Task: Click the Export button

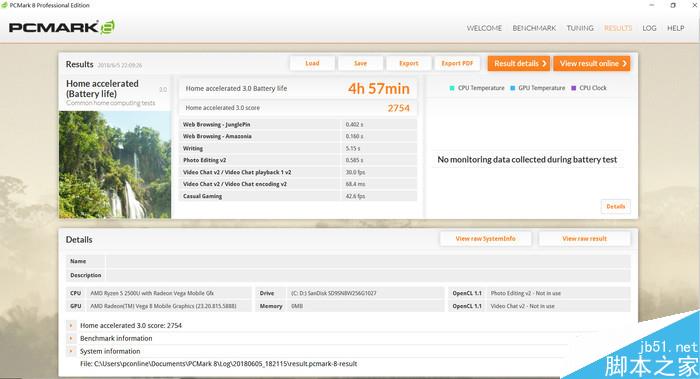Action: [408, 63]
